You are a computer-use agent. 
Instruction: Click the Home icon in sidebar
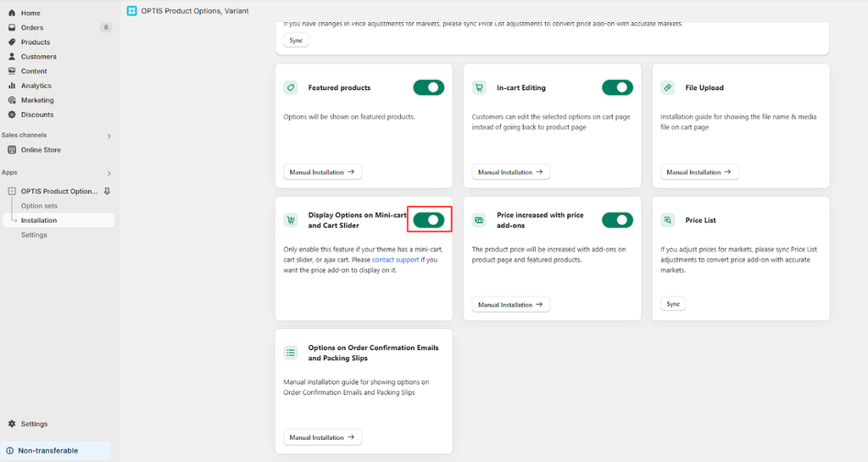12,13
